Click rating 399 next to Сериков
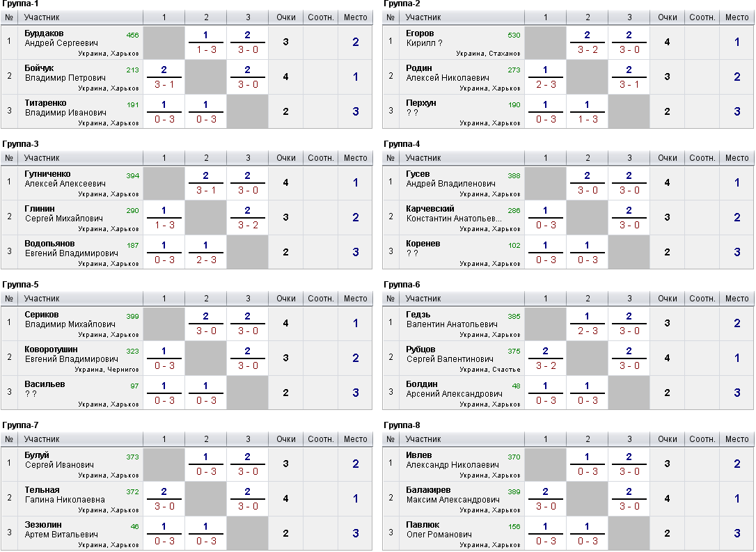Image resolution: width=756 pixels, height=552 pixels. click(x=132, y=317)
